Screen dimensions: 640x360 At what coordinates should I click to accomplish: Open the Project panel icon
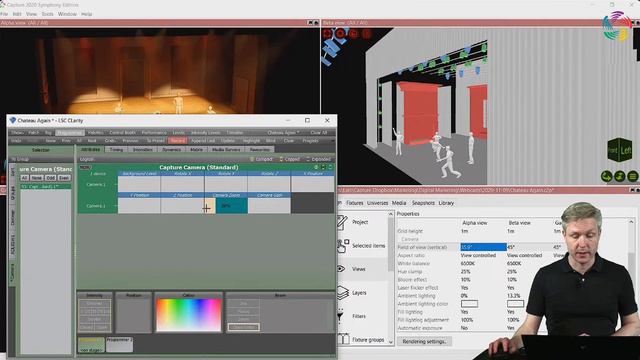[x=342, y=222]
